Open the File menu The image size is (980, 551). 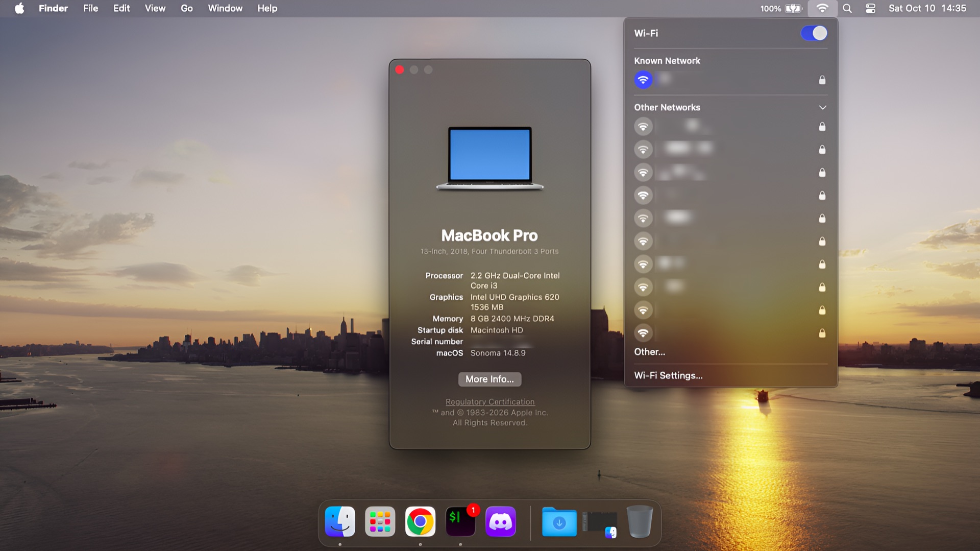coord(90,8)
